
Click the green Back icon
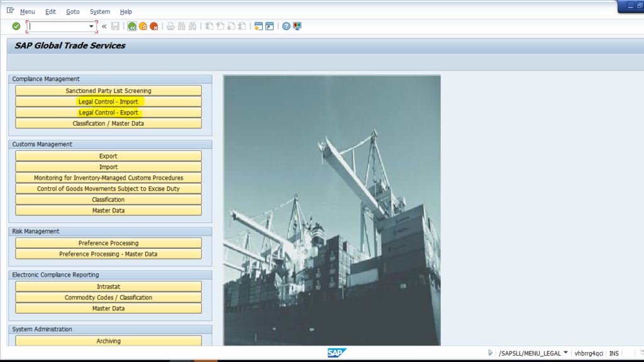[132, 26]
